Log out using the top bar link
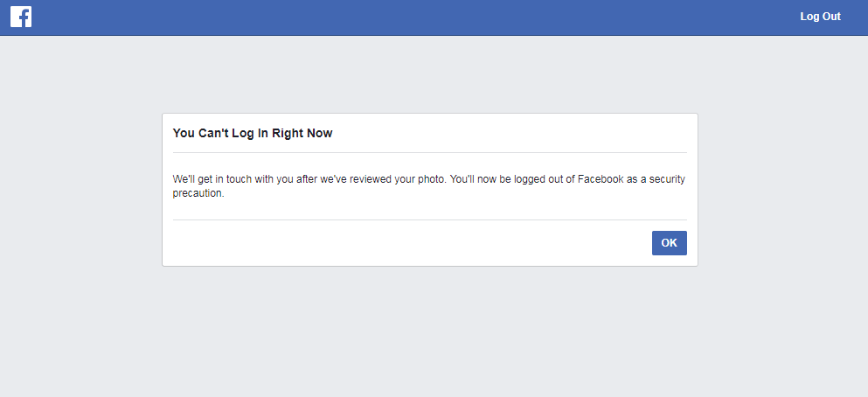Screen dimensions: 868x397 tap(820, 17)
